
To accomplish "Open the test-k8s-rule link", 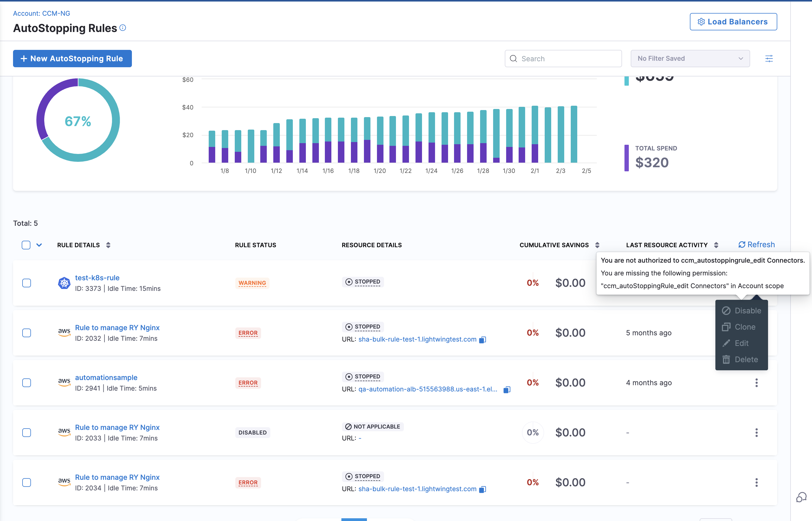I will click(x=97, y=278).
